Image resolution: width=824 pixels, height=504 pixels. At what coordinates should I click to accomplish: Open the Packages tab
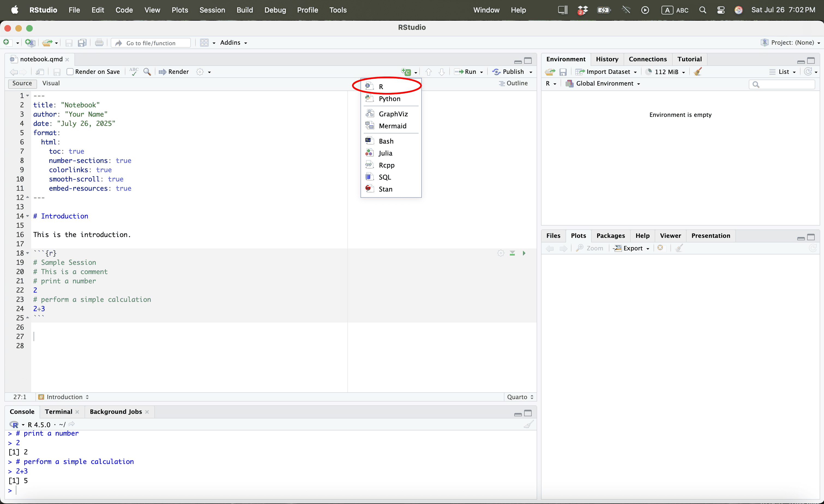610,236
